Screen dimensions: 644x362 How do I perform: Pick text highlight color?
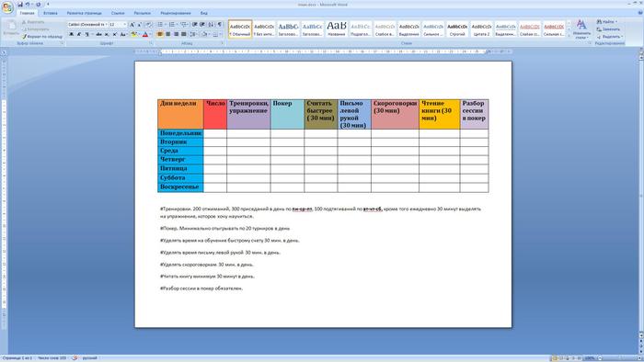click(x=133, y=34)
